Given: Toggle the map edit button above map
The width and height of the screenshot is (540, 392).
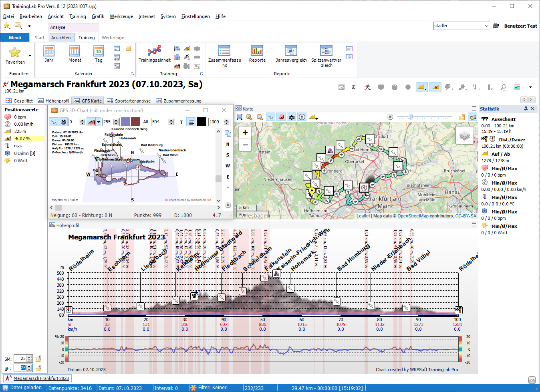Looking at the screenshot, I should point(473,117).
